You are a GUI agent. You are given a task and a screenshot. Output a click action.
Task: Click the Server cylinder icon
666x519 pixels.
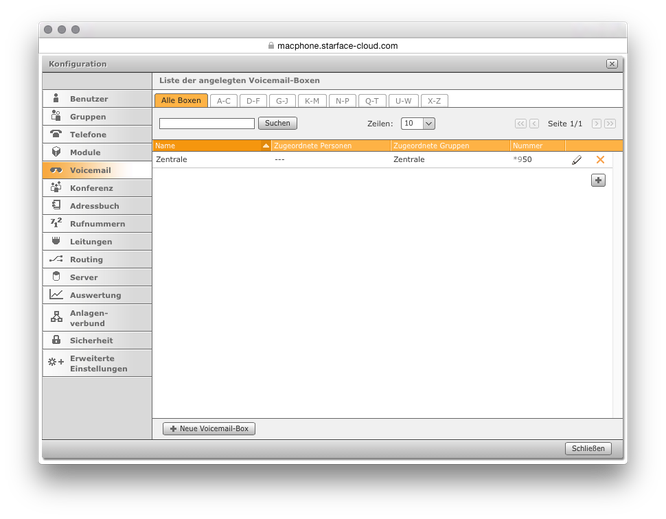(x=56, y=276)
